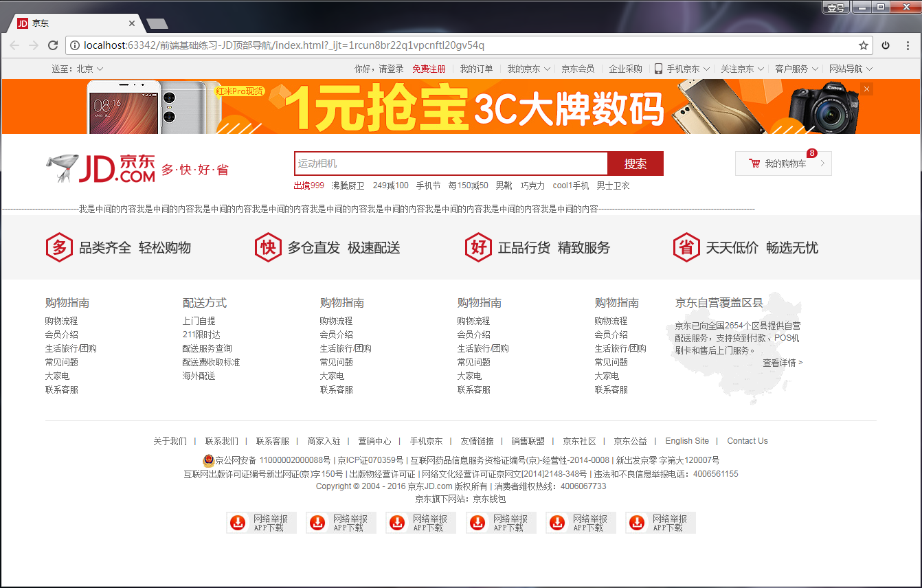Click the JD.COM logo
The width and height of the screenshot is (922, 588).
click(100, 168)
